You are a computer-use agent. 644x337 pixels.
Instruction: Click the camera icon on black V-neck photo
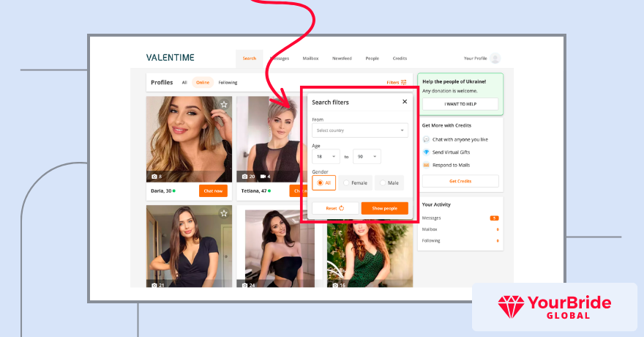pyautogui.click(x=154, y=285)
